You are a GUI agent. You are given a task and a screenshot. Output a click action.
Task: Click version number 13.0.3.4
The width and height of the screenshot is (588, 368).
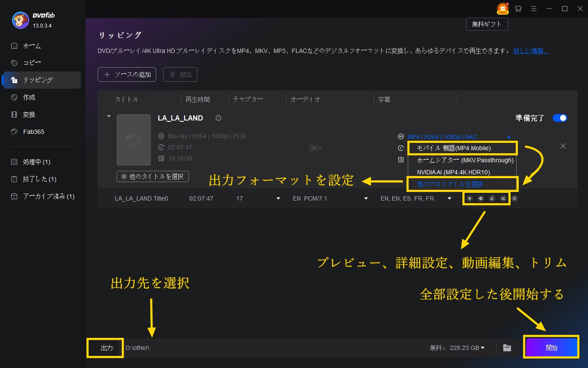[x=42, y=26]
